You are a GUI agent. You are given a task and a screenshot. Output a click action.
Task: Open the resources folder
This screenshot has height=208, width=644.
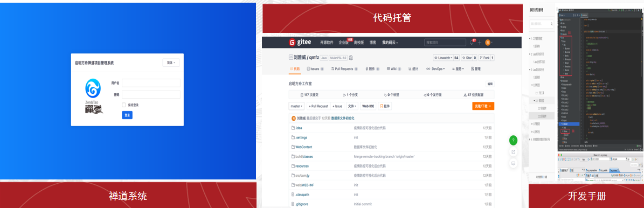[302, 166]
